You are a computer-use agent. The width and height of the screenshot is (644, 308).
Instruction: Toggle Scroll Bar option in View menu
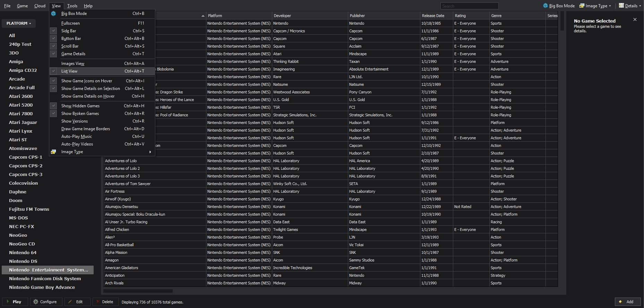[x=102, y=46]
